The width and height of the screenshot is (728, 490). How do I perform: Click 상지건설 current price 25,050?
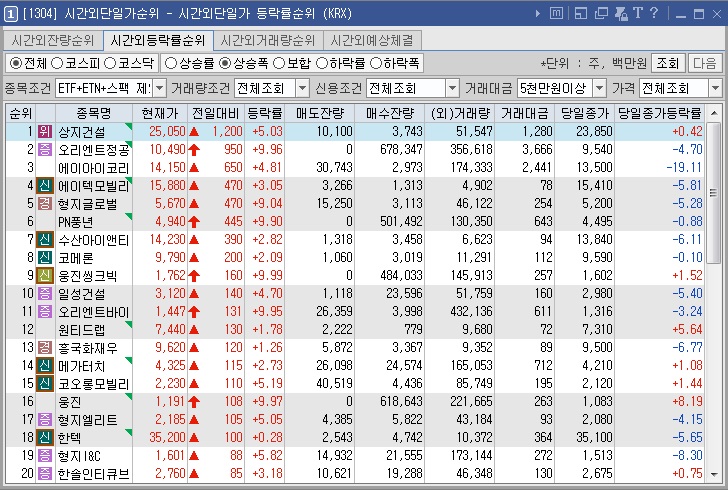[x=167, y=131]
